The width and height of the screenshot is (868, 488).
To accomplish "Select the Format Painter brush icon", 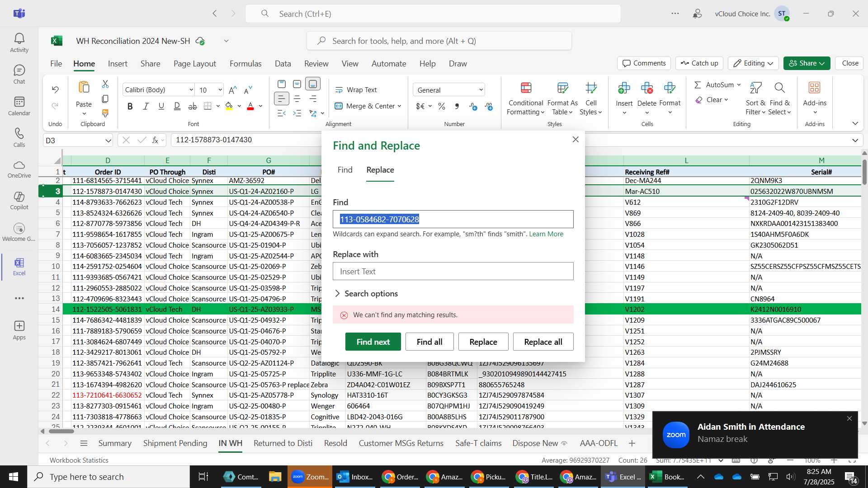I will tap(105, 113).
